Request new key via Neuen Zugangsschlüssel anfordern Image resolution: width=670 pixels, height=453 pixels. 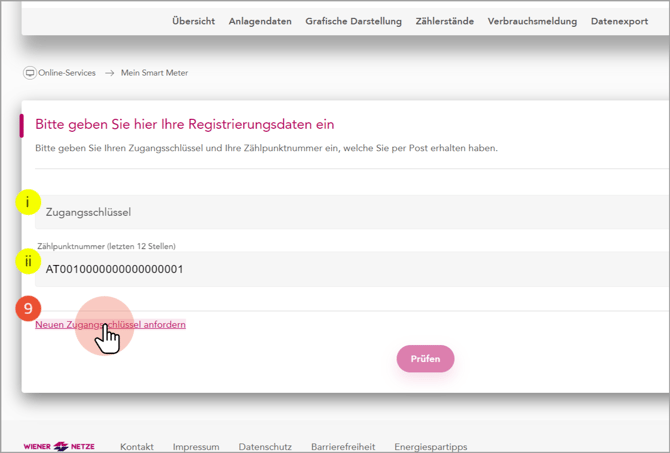click(110, 325)
